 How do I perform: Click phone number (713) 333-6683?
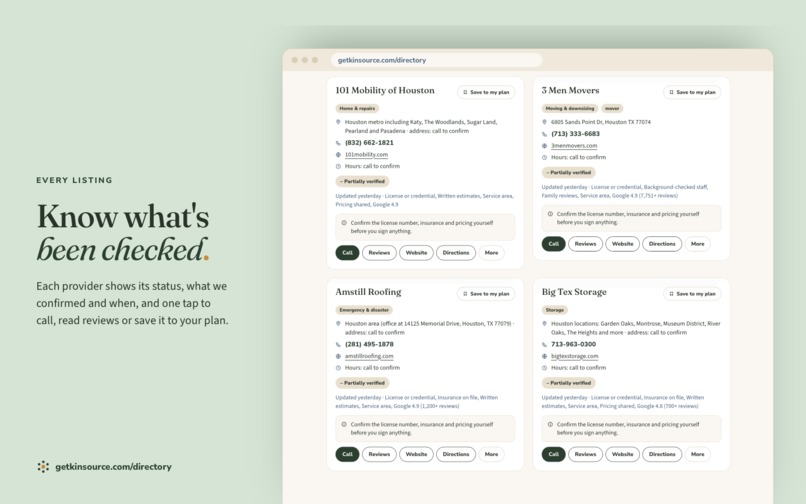(575, 134)
